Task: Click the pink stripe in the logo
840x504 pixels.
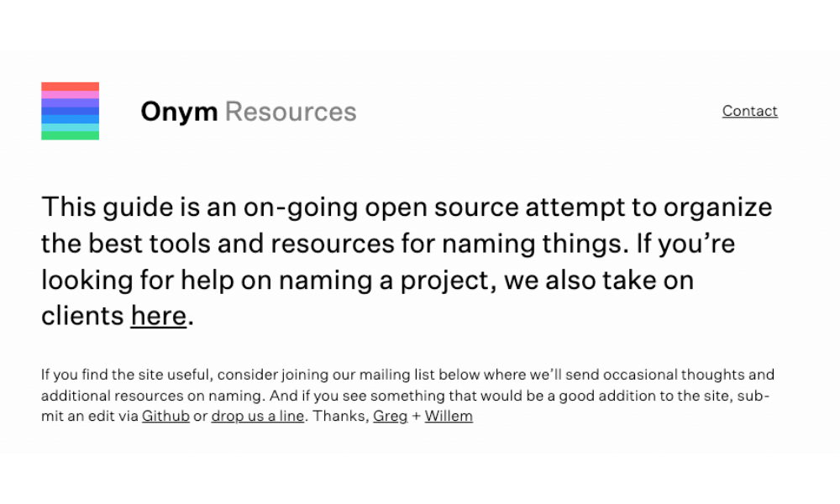Action: (70, 95)
